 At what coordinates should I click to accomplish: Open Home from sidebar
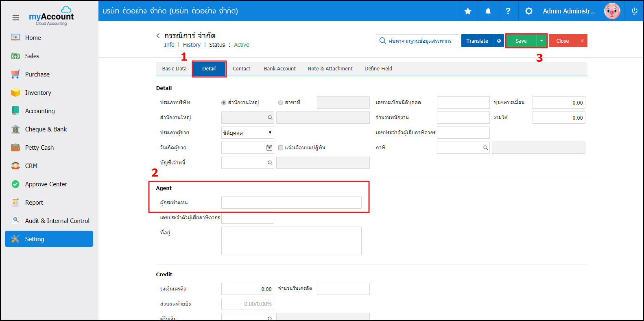point(33,37)
